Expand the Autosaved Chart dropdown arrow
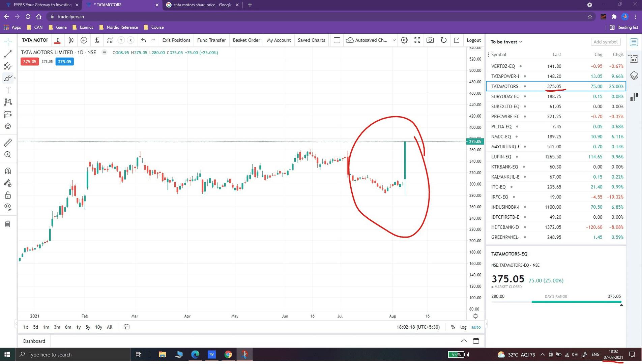This screenshot has width=642, height=364. 394,40
